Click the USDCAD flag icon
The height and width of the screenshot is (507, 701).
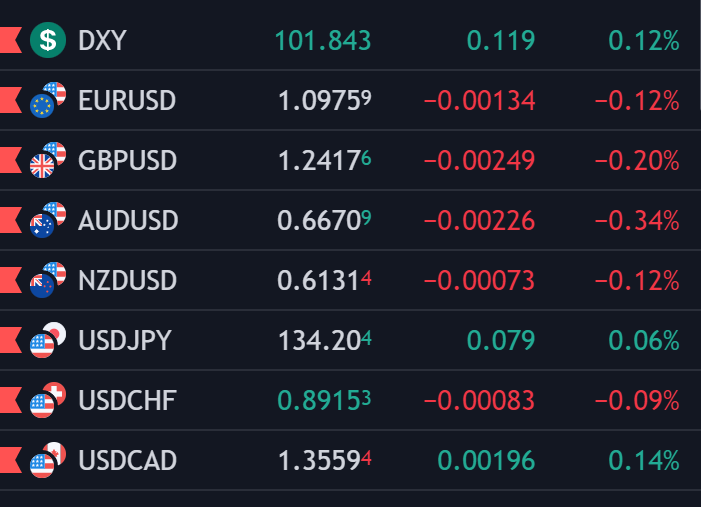pos(47,461)
